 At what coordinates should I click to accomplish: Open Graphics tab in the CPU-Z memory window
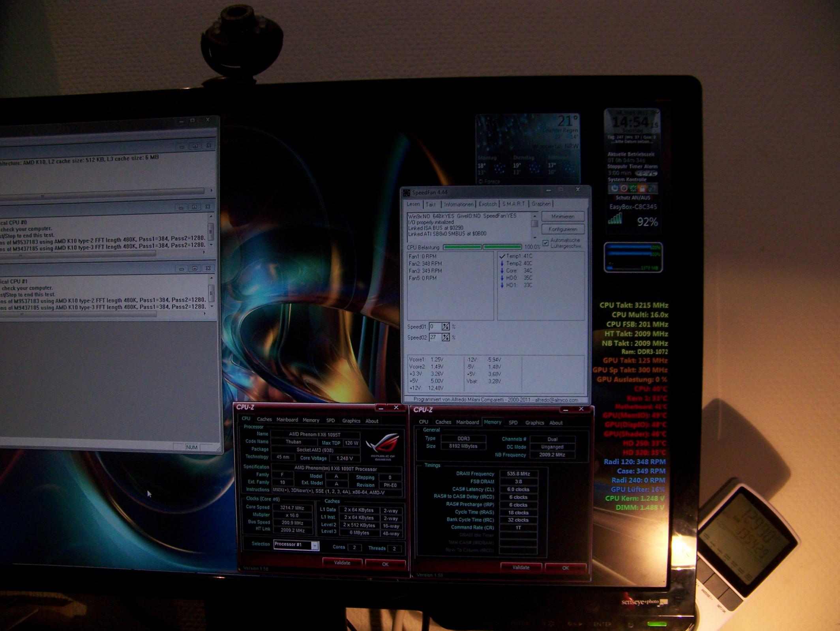(x=534, y=423)
